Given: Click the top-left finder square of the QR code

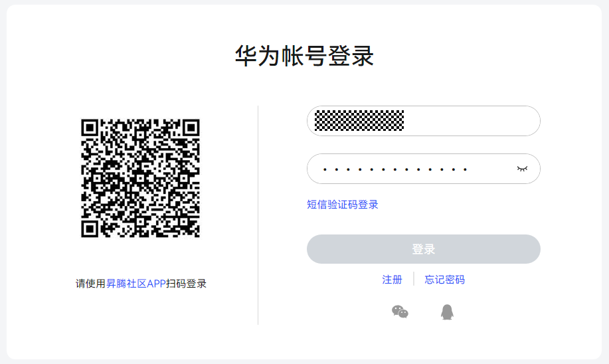Looking at the screenshot, I should point(90,128).
